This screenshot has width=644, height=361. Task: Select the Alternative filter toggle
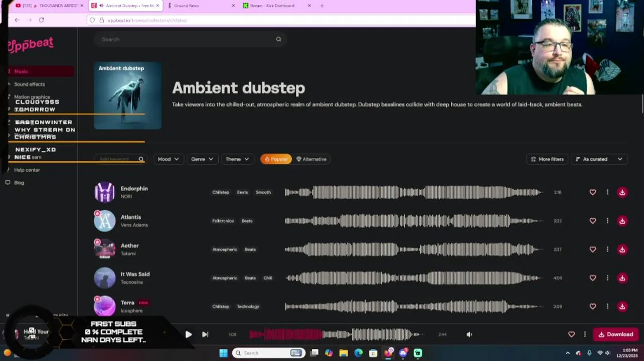(311, 159)
